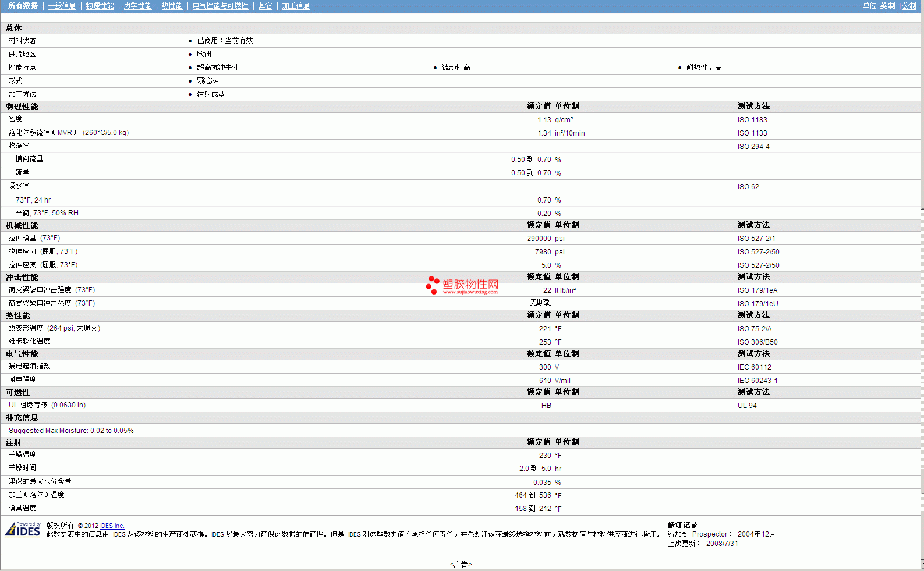
Task: Click the Powered by IDES logo
Action: (x=23, y=529)
